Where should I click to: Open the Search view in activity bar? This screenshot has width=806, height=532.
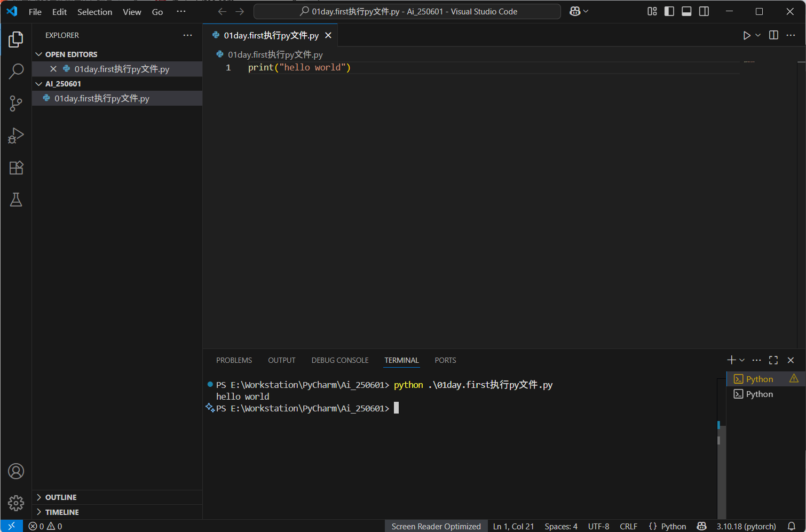16,72
